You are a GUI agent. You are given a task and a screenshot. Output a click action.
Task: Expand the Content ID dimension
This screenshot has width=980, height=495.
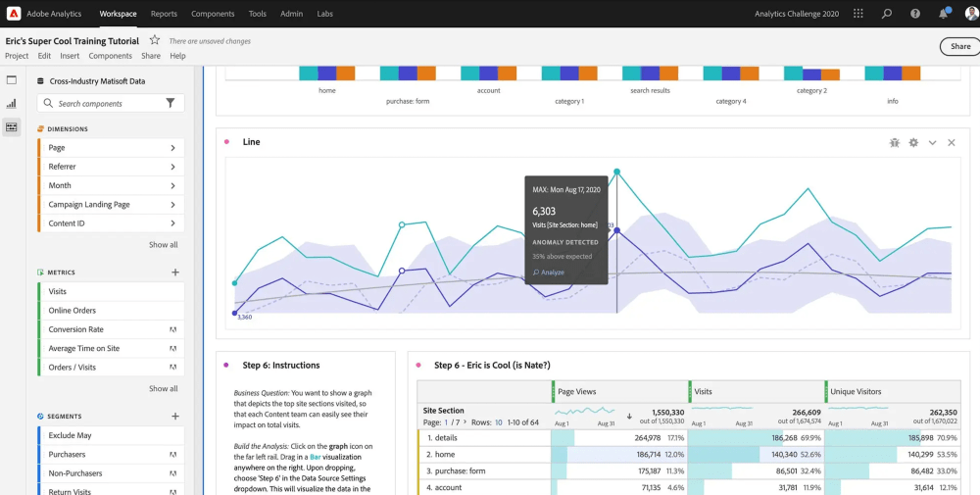[x=172, y=223]
